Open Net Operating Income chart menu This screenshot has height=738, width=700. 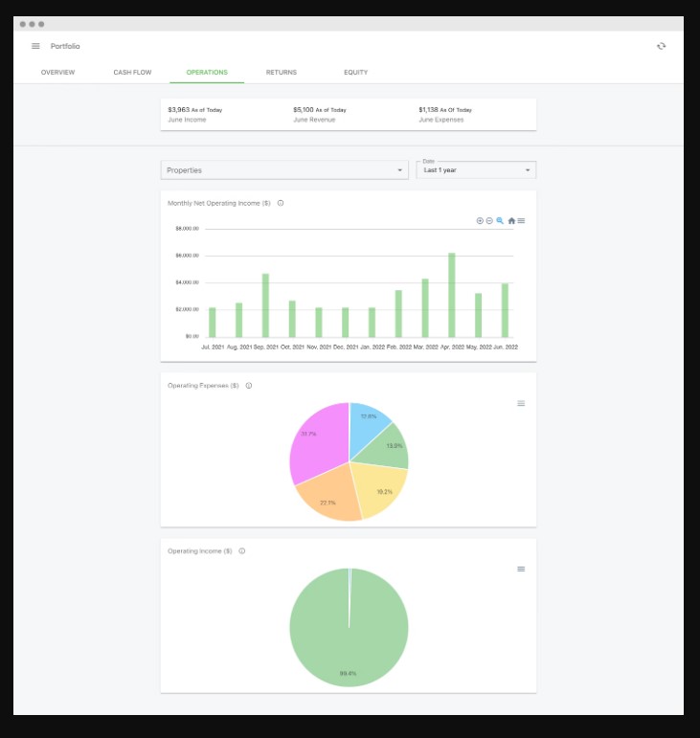coord(521,221)
